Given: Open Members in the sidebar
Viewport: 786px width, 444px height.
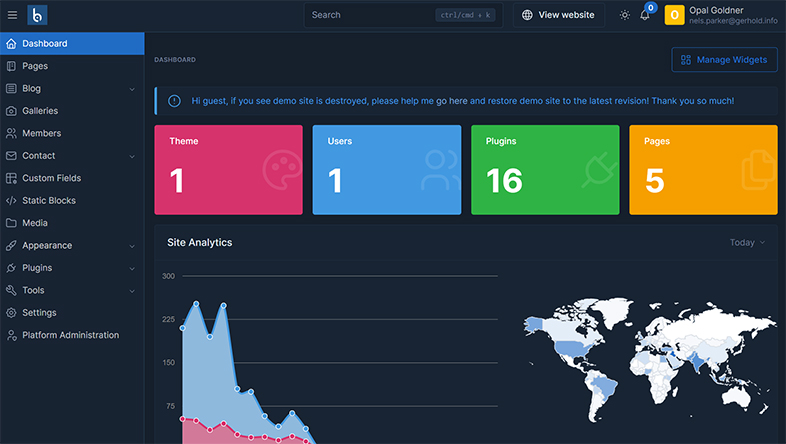Looking at the screenshot, I should pos(72,133).
